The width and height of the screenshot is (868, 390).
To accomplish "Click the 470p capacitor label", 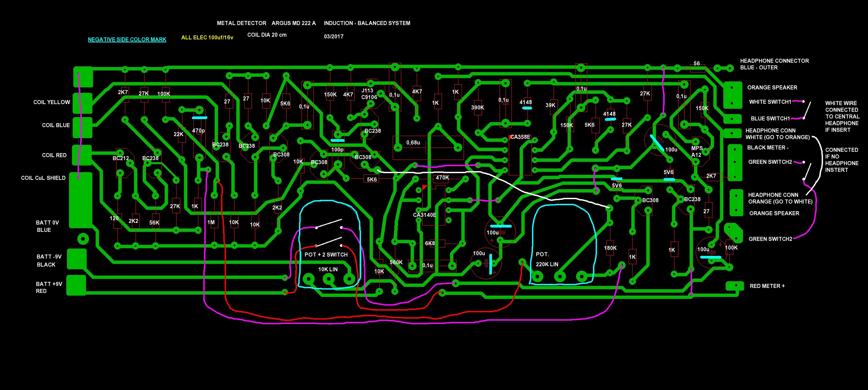I will [x=198, y=130].
